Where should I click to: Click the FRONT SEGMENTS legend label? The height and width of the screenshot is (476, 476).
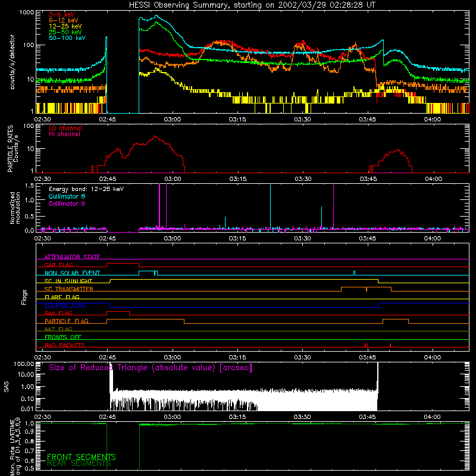tap(82, 457)
